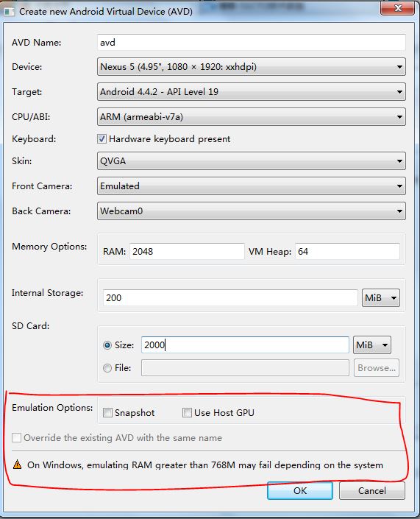This screenshot has width=420, height=519.
Task: Click the VM Heap field containing 64
Action: (x=347, y=251)
